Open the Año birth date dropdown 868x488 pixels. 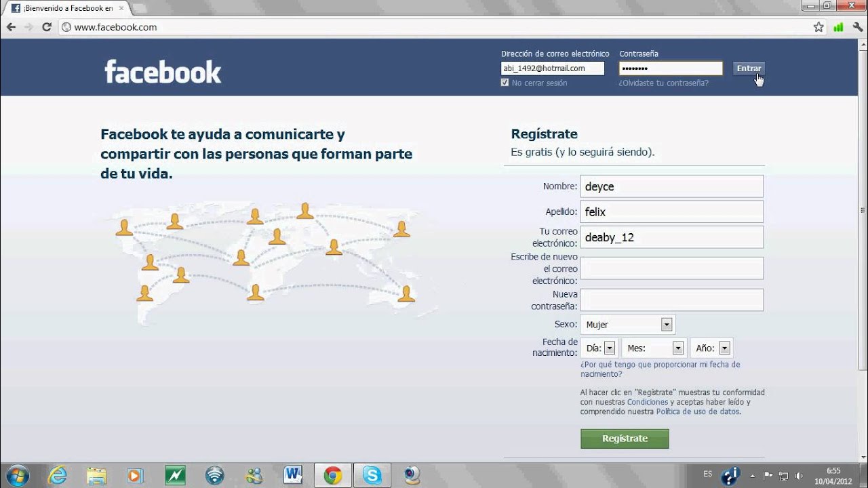click(711, 348)
